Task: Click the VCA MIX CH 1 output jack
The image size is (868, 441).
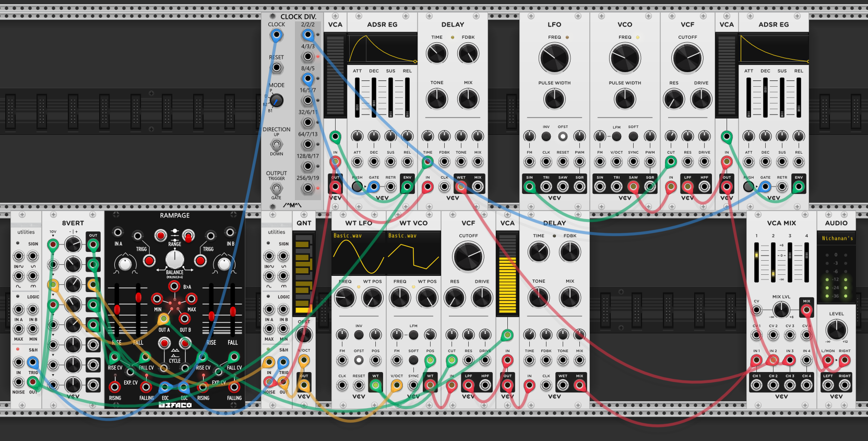Action: [756, 385]
